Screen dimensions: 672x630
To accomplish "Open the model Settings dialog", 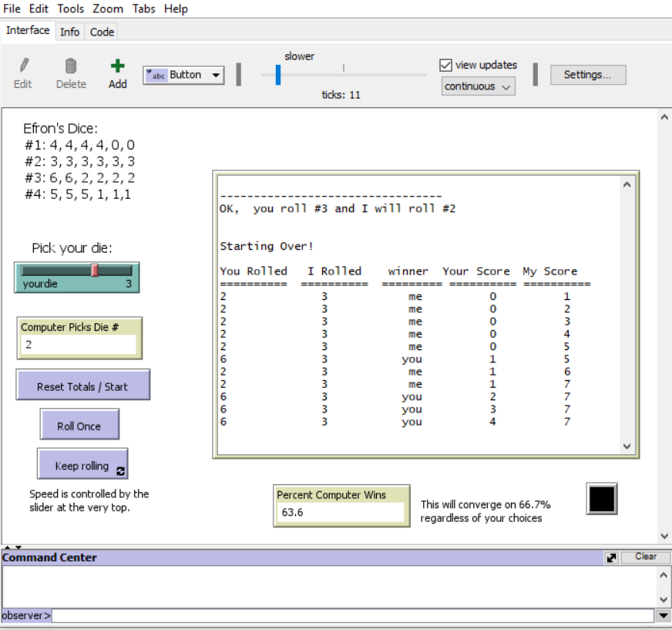I will (588, 74).
